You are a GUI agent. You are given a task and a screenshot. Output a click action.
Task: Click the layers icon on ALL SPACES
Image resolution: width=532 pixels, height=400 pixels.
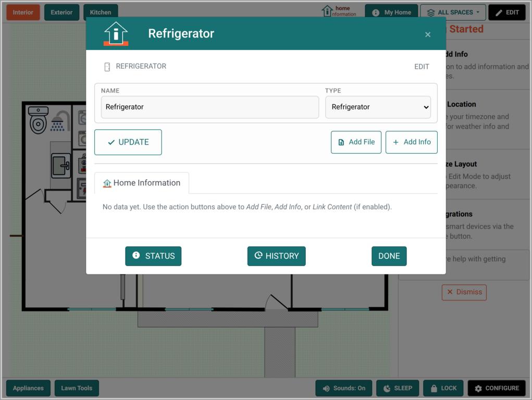point(431,13)
